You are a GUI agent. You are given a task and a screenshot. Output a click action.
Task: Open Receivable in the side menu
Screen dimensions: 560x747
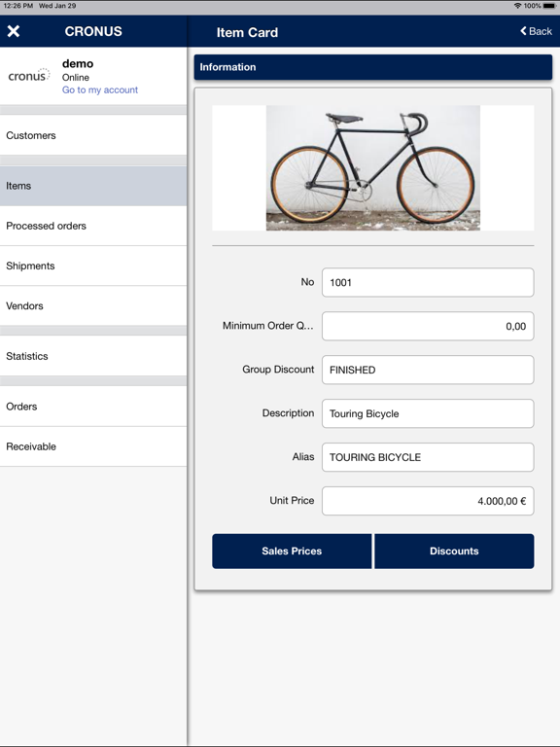click(x=93, y=446)
